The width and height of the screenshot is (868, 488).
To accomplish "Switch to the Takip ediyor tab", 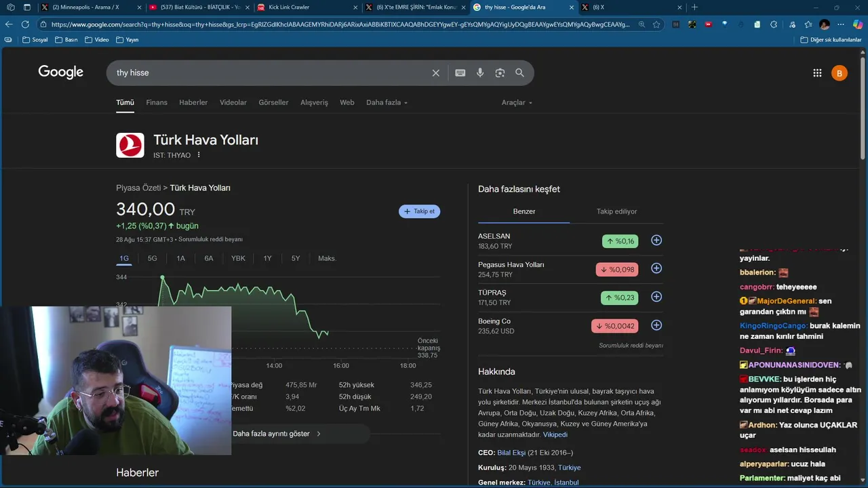I will [616, 211].
